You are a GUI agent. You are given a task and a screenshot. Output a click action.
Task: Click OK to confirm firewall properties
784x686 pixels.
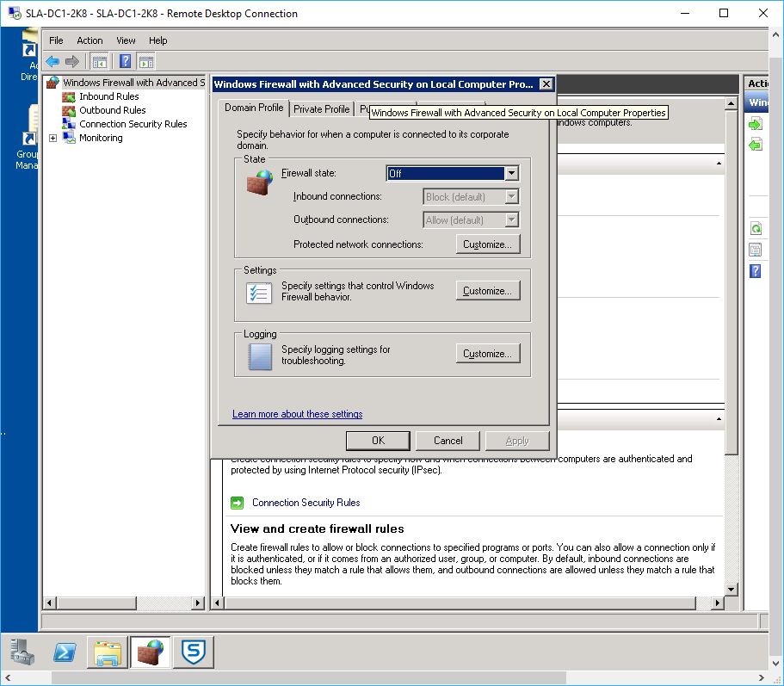point(378,441)
